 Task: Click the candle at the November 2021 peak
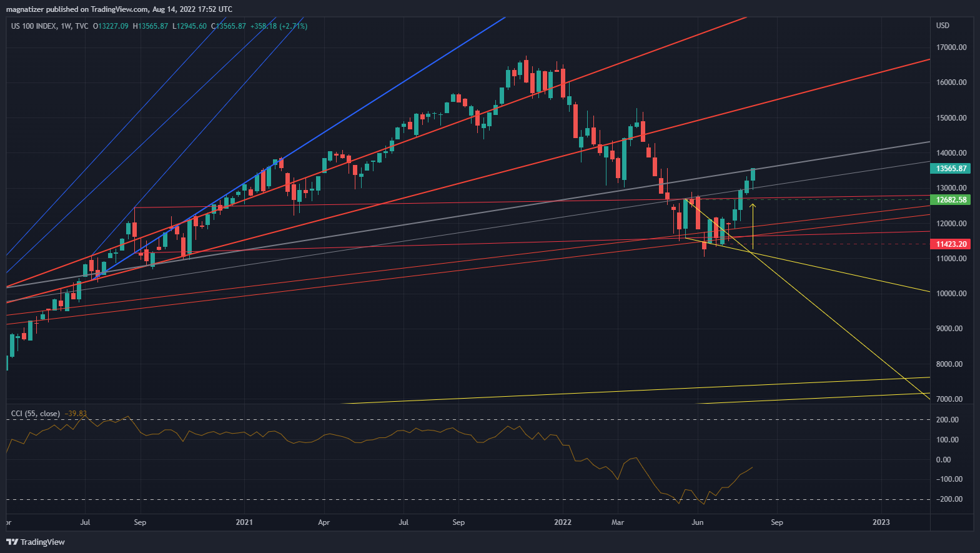[526, 70]
